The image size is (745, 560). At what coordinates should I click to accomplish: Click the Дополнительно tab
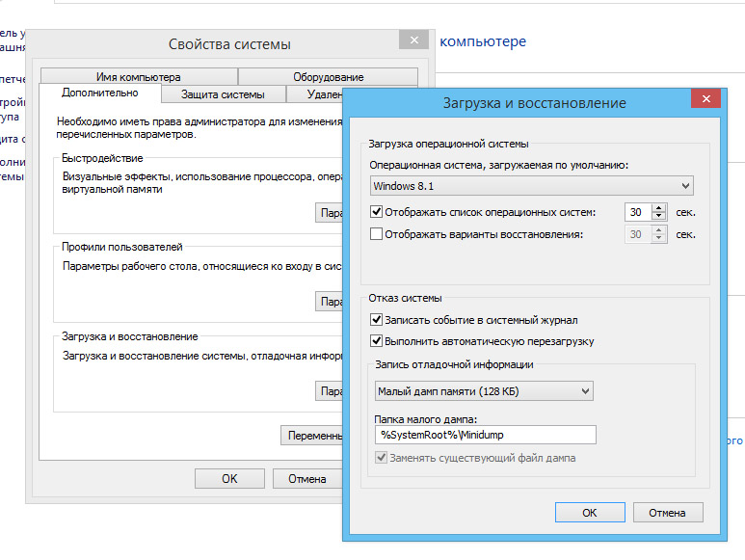click(x=99, y=93)
